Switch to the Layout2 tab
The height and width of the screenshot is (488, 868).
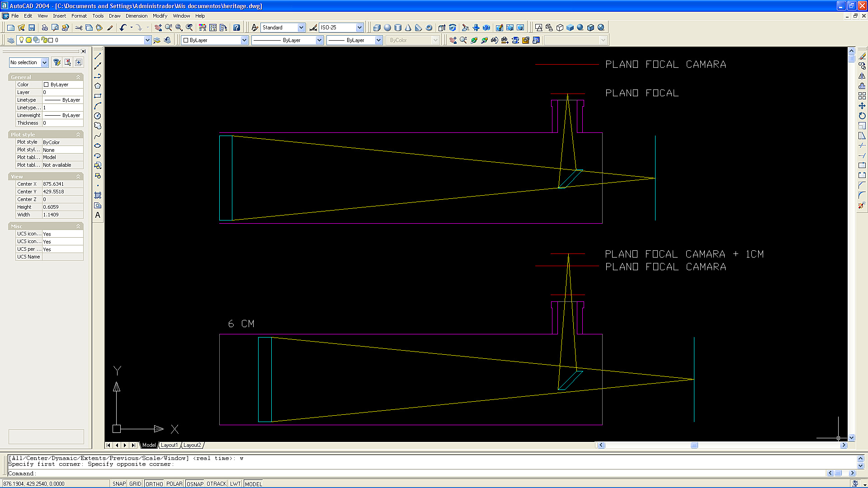(x=192, y=445)
